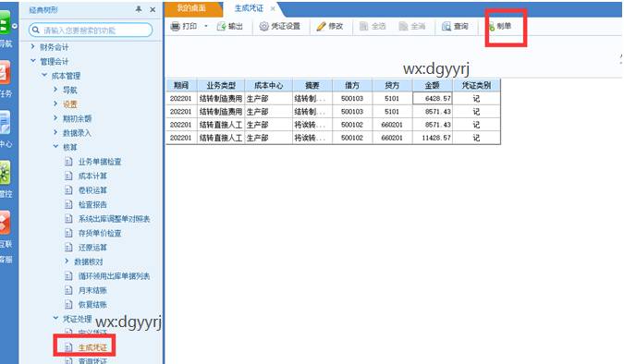Click the 打印 print toolbar icon
This screenshot has height=364, width=624.
coord(175,26)
